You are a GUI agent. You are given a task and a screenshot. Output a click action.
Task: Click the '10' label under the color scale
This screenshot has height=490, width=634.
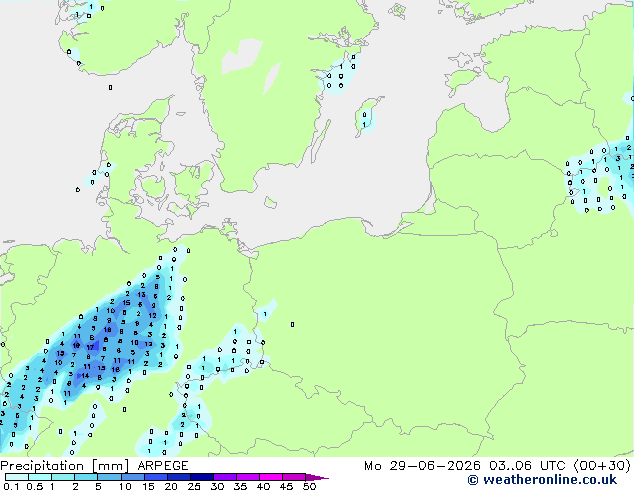coord(125,486)
